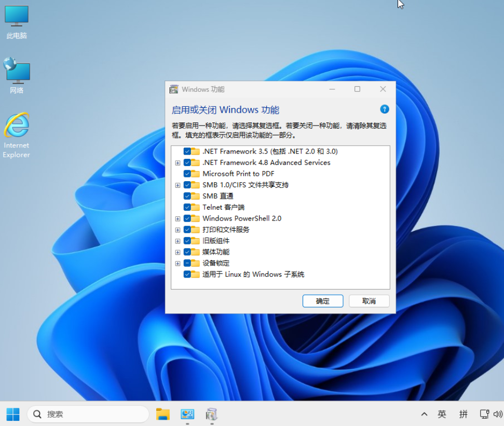Open the Windows Start menu
The width and height of the screenshot is (504, 426).
pyautogui.click(x=13, y=414)
